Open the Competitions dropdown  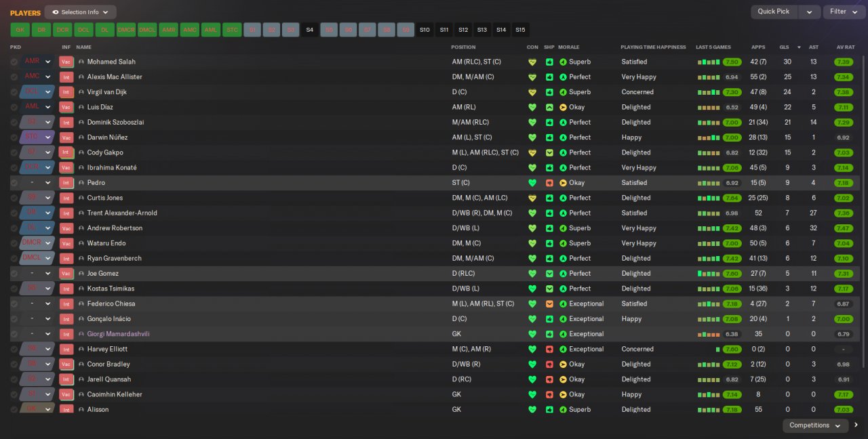[815, 425]
